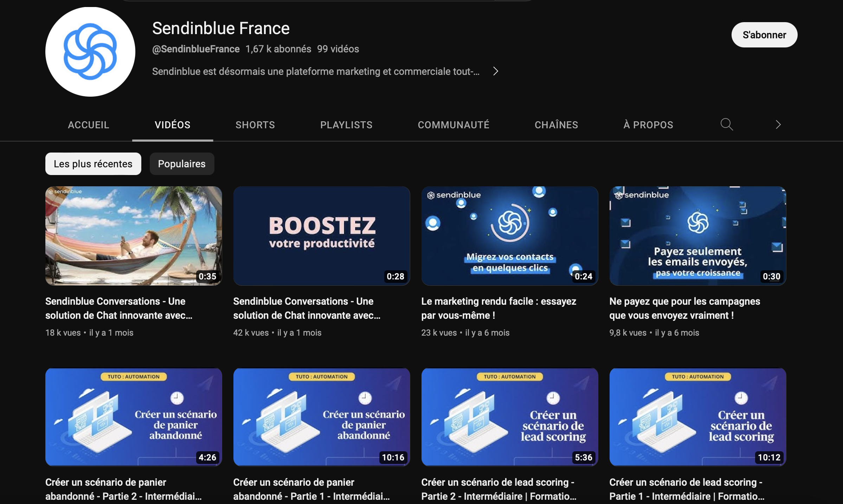Click the 0:30 duration badge
Image resolution: width=843 pixels, height=504 pixels.
point(772,276)
